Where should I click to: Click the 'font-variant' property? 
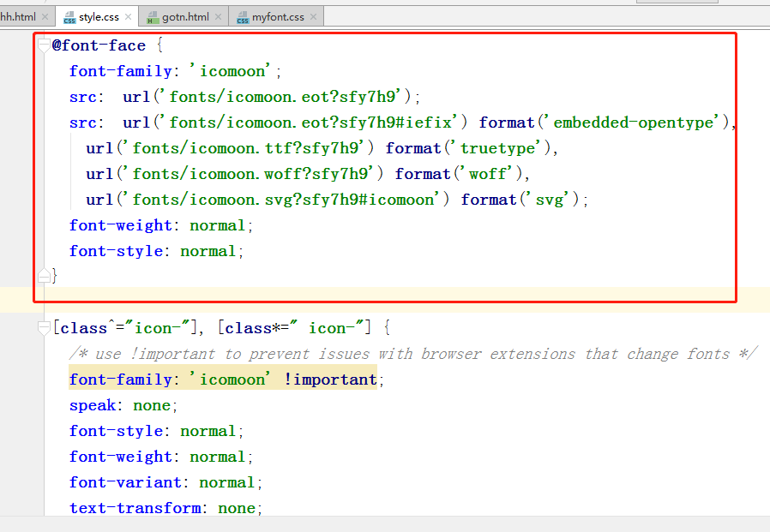tap(125, 482)
